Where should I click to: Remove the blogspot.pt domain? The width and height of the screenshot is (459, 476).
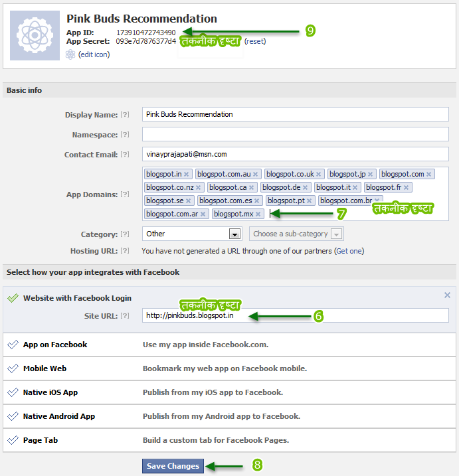coord(310,201)
